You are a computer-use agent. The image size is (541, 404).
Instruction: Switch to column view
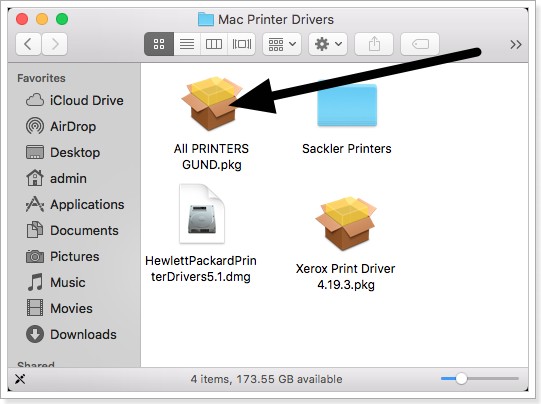pos(214,44)
